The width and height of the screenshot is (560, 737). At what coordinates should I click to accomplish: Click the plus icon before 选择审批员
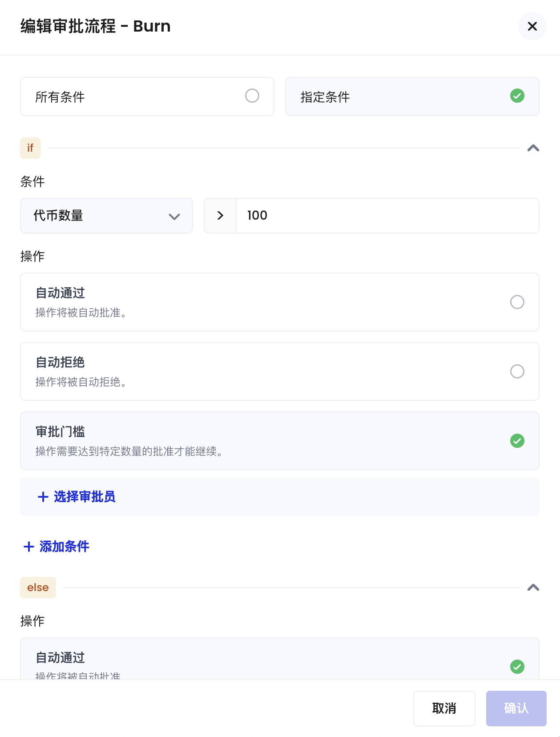(x=42, y=497)
